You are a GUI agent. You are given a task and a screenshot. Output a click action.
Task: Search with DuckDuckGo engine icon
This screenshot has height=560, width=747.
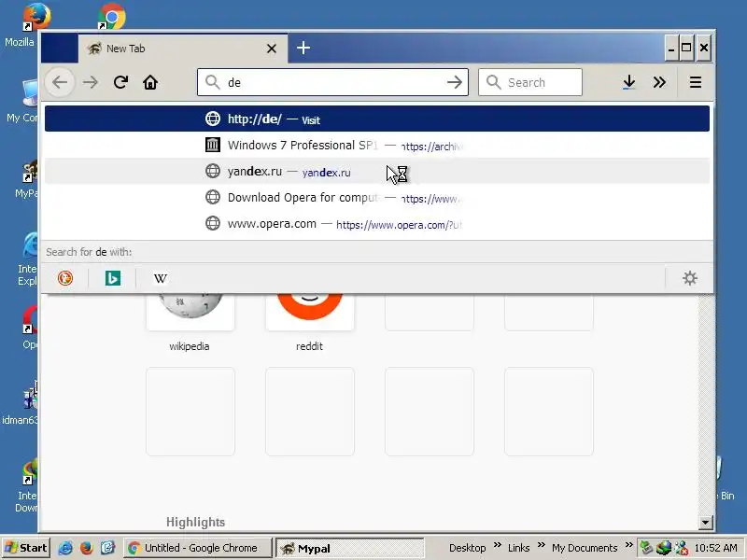(x=65, y=278)
